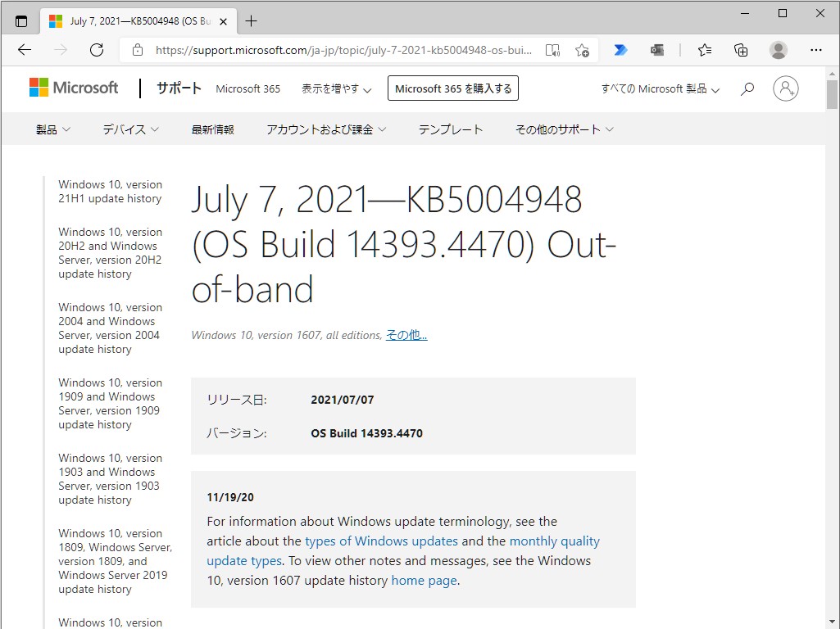Click the browser profile avatar

pos(778,50)
